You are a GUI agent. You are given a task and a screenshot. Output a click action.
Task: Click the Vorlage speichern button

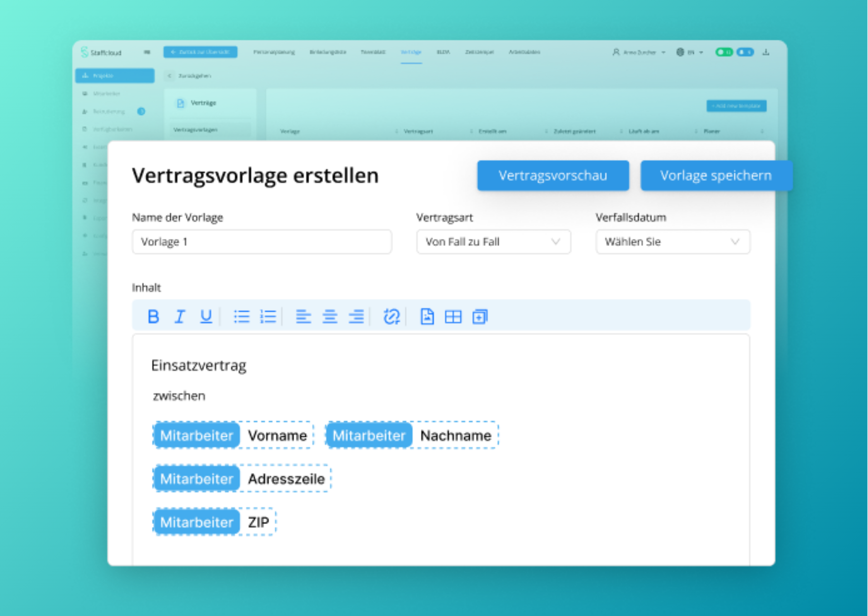click(716, 175)
